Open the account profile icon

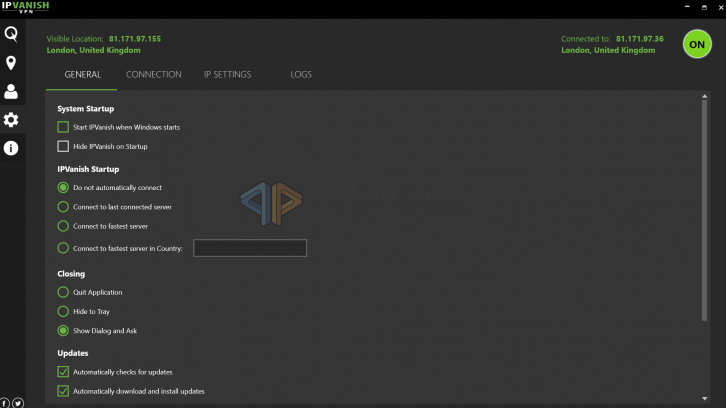pyautogui.click(x=11, y=92)
